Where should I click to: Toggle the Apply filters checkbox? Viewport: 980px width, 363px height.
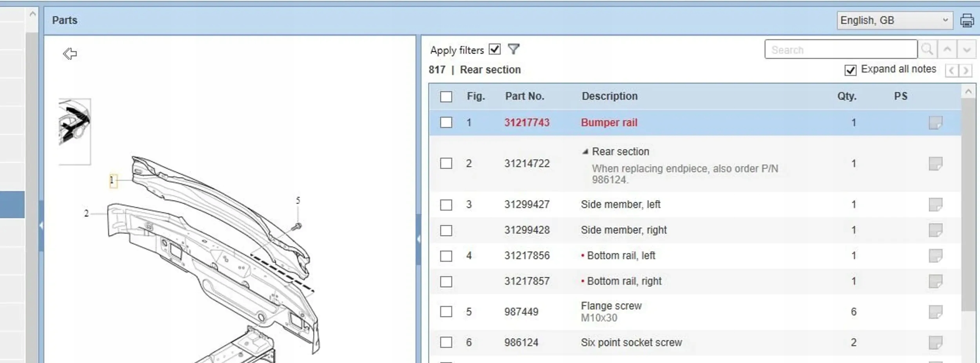coord(495,49)
